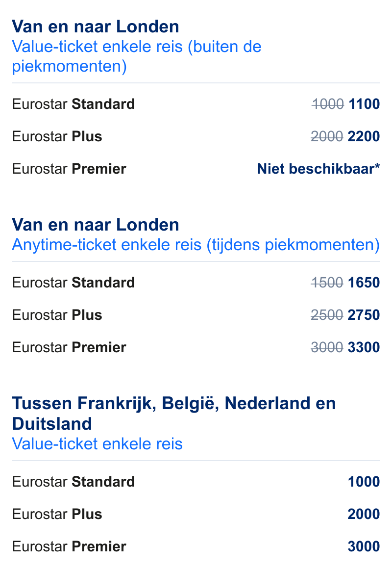Viewport: 392px width, 570px height.
Task: Click the first 'Van en naar Londen' heading
Action: point(96,26)
